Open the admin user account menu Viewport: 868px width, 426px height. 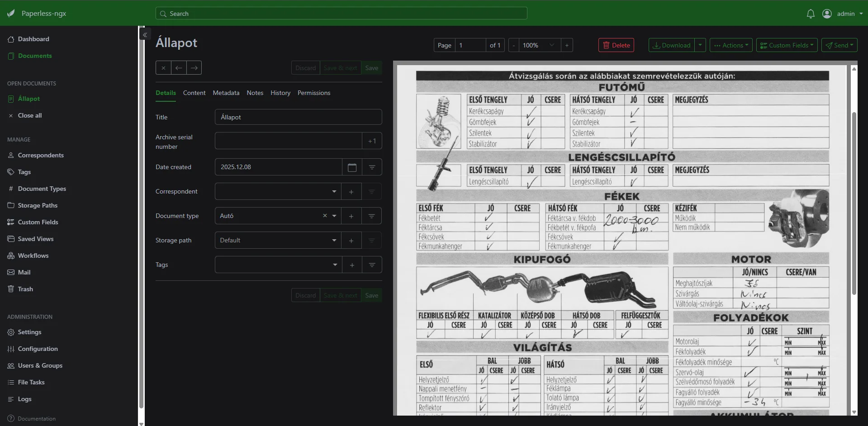pyautogui.click(x=843, y=14)
